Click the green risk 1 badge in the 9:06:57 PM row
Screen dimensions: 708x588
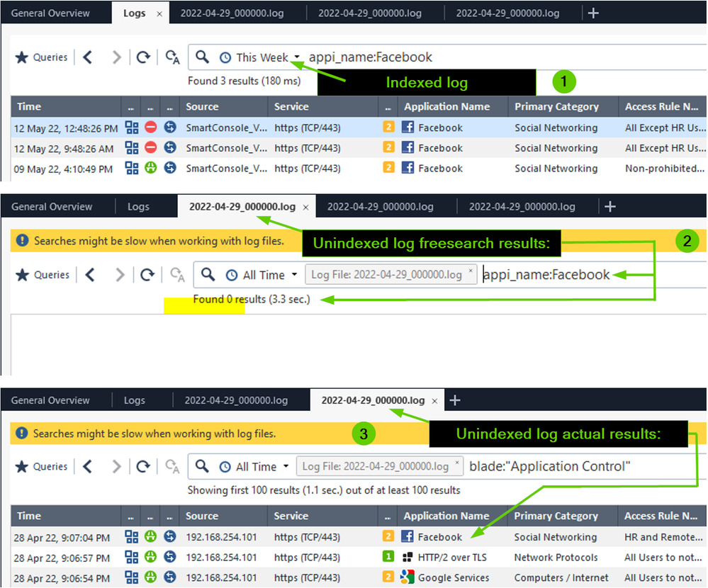click(x=388, y=557)
